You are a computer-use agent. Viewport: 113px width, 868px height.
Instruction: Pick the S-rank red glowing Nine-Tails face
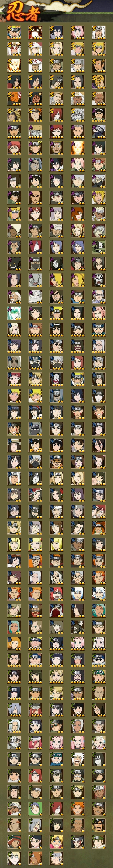coord(35,32)
